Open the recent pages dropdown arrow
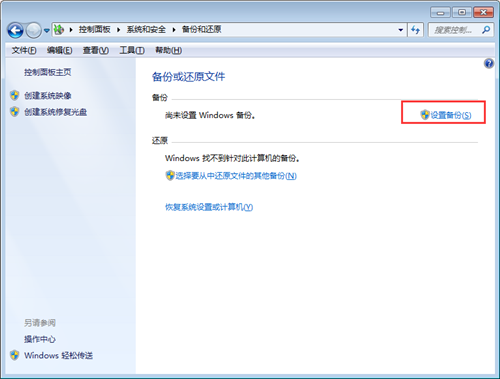Image resolution: width=500 pixels, height=379 pixels. [47, 31]
